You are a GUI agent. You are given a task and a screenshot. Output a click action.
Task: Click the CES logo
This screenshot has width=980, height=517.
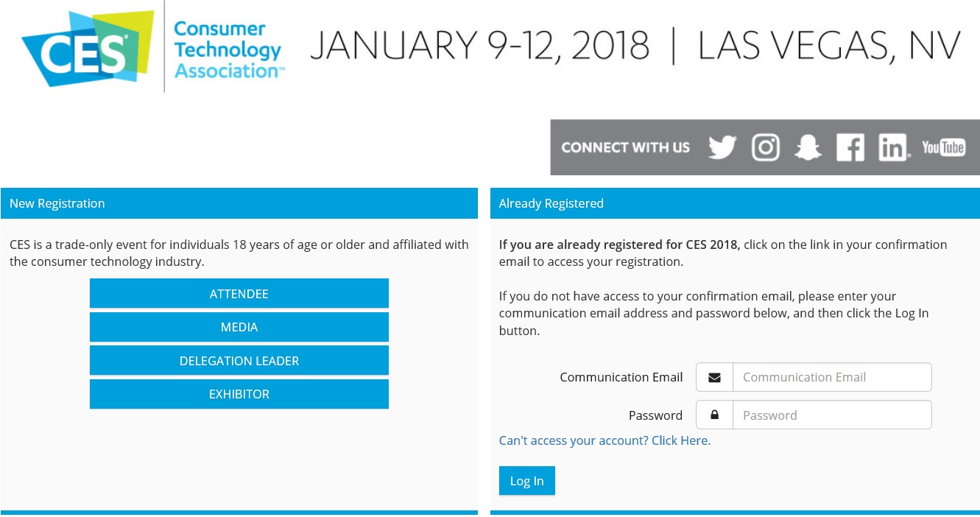pos(88,49)
